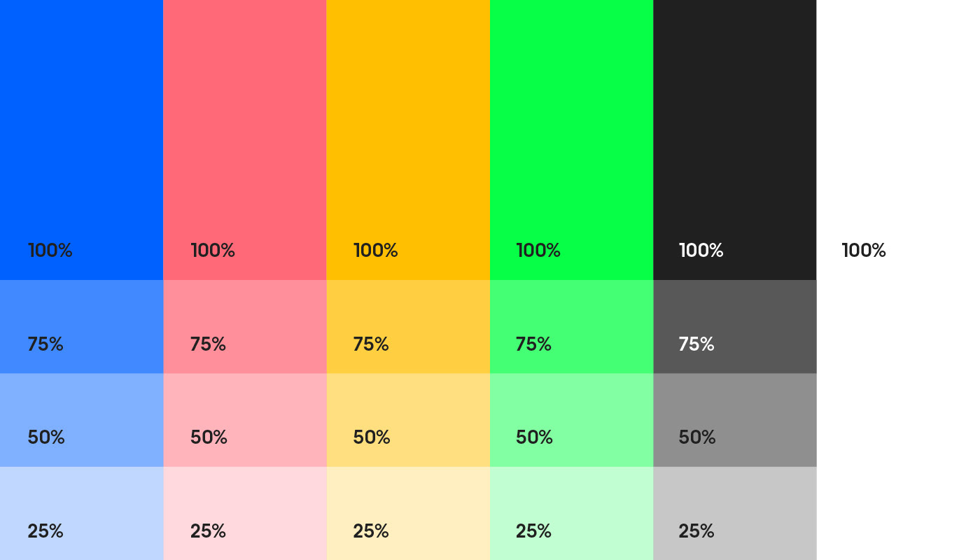Select the blue 75% tint swatch

(81, 327)
